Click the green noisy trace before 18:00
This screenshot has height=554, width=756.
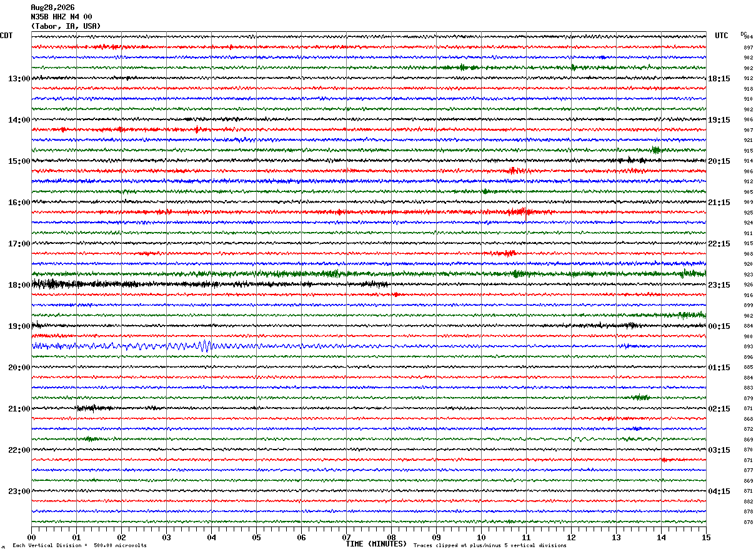point(369,274)
